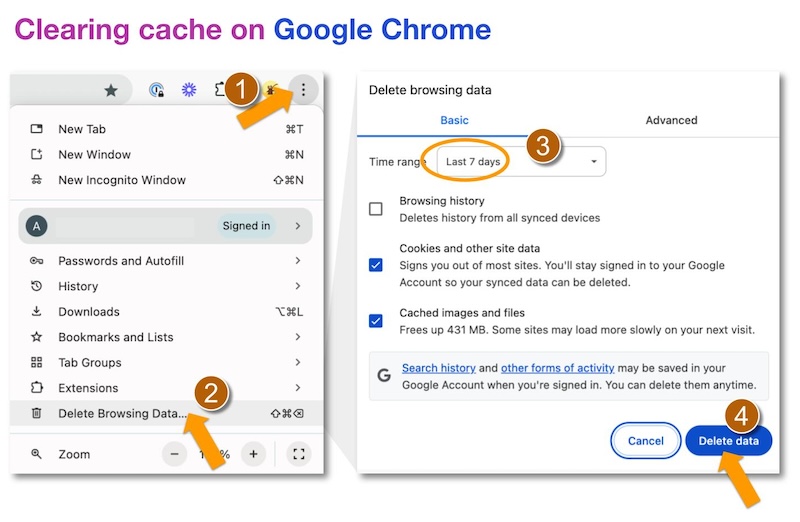
Task: Open the Search history link
Action: [x=439, y=368]
